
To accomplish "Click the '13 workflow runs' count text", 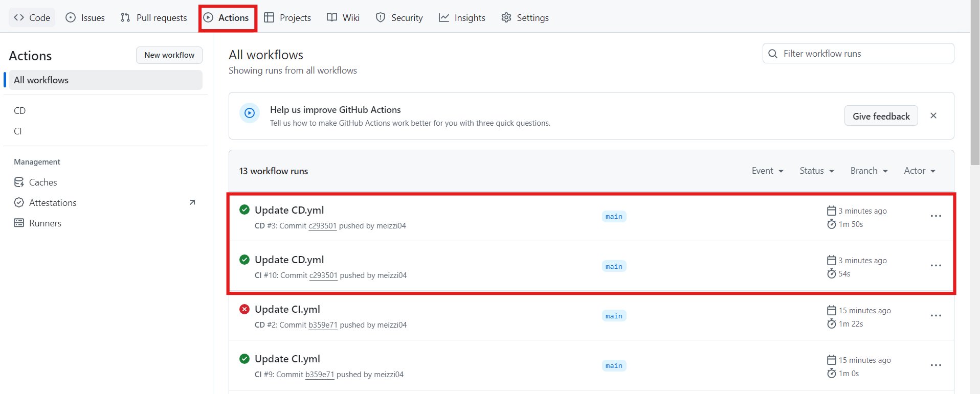I will (274, 171).
